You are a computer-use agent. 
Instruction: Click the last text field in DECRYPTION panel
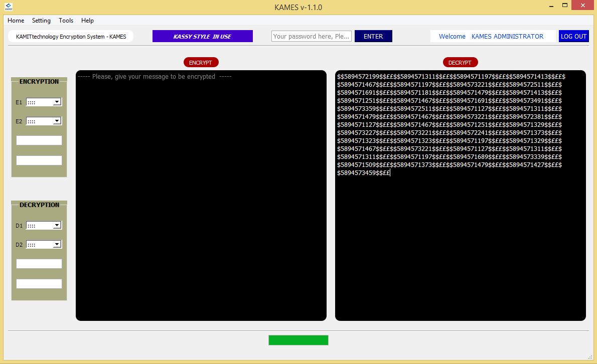[x=39, y=284]
